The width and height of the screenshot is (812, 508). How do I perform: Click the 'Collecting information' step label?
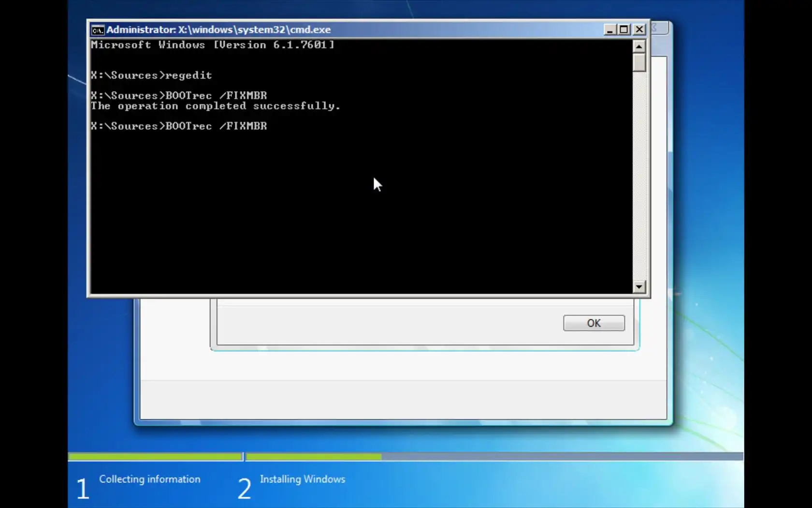click(x=150, y=479)
